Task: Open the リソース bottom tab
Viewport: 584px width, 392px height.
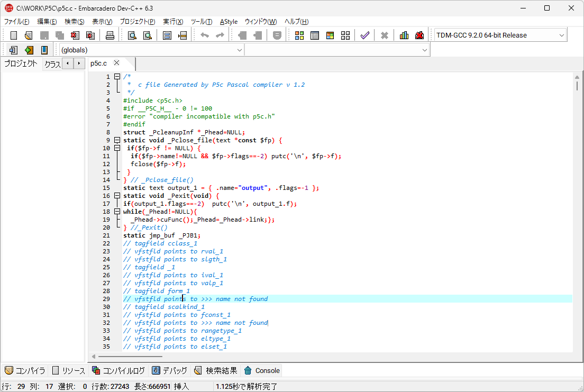Action: pyautogui.click(x=69, y=370)
